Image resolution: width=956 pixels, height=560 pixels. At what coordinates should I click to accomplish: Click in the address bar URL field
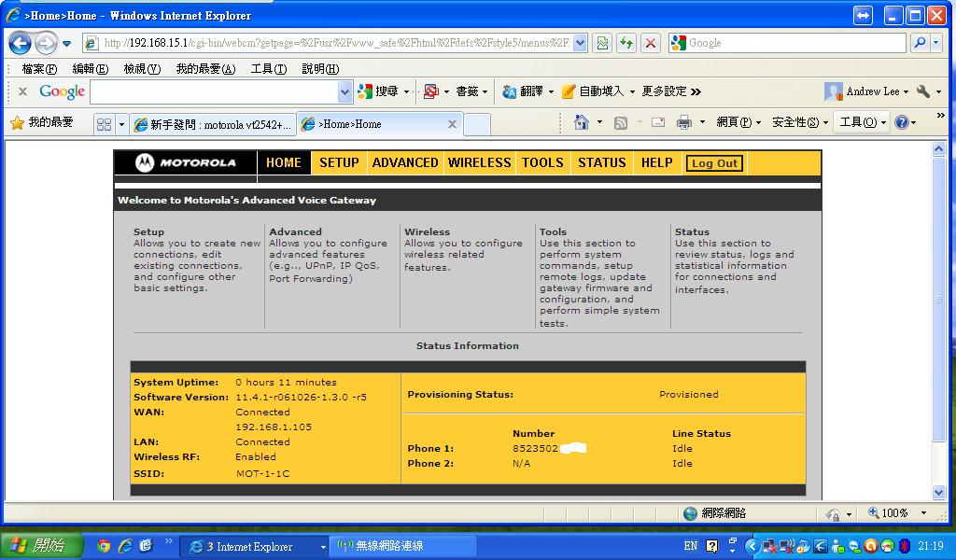point(336,43)
